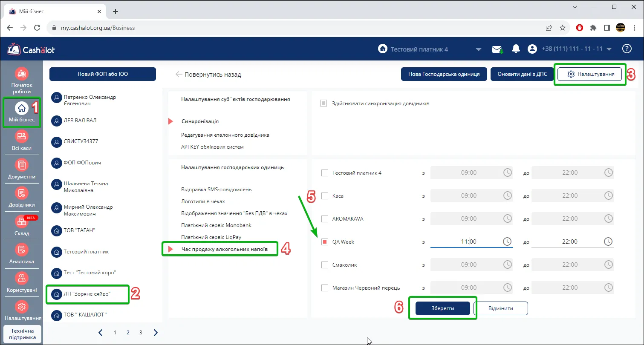Click Оновити дані з ДПС button

(522, 74)
